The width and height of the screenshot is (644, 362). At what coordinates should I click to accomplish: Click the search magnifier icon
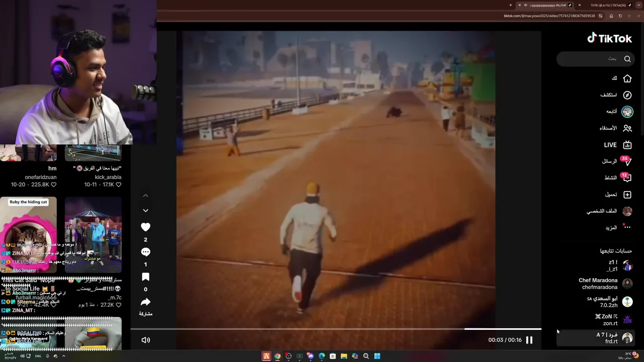[627, 59]
